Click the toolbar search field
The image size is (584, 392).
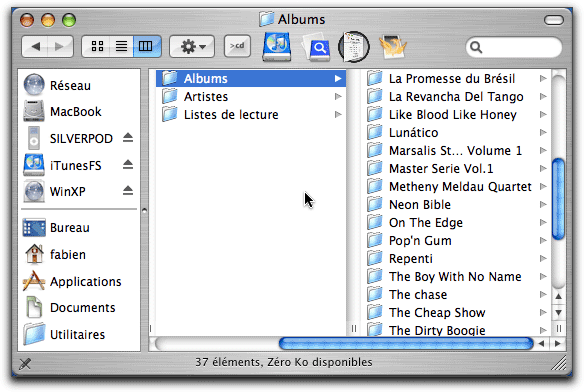[514, 47]
